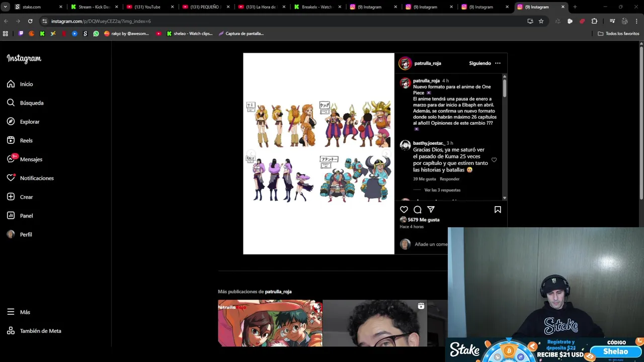The height and width of the screenshot is (362, 644).
Task: Share the post with paper plane icon
Action: [431, 210]
